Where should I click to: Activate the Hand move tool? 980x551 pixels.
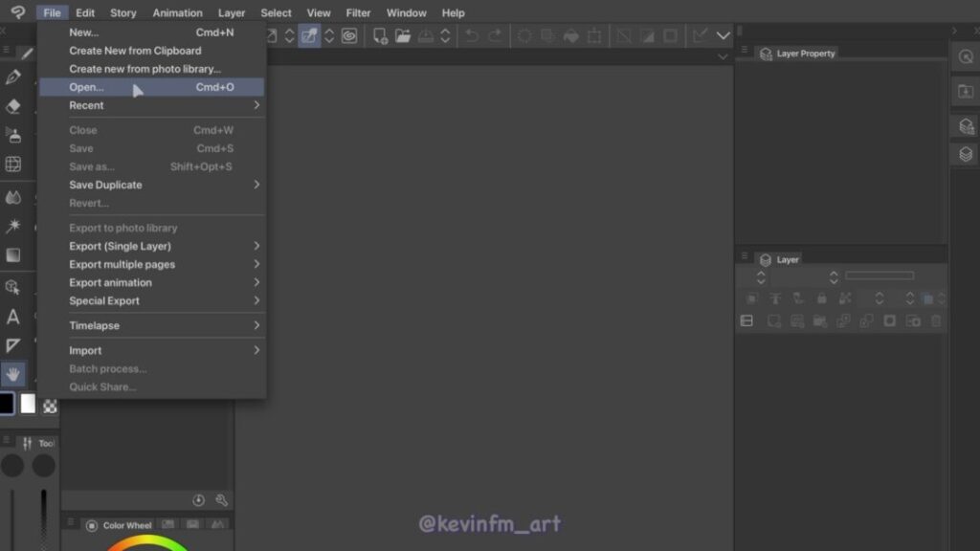click(x=13, y=374)
